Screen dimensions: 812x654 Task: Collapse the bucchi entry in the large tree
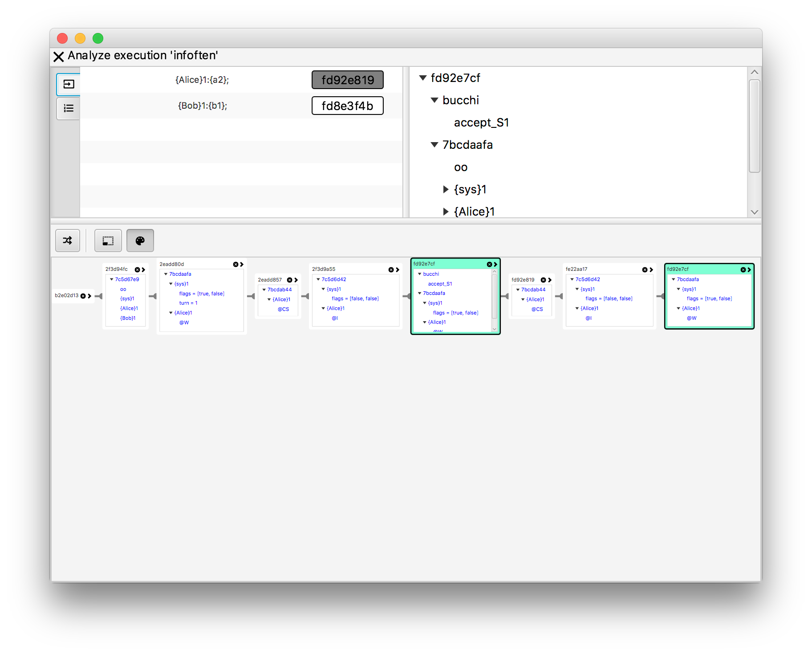point(434,100)
